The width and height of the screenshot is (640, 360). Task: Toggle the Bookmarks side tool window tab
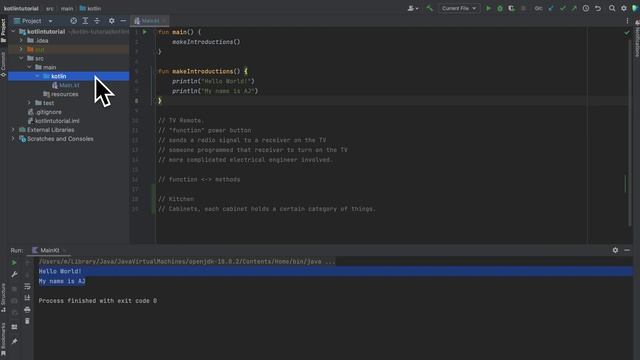click(3, 339)
